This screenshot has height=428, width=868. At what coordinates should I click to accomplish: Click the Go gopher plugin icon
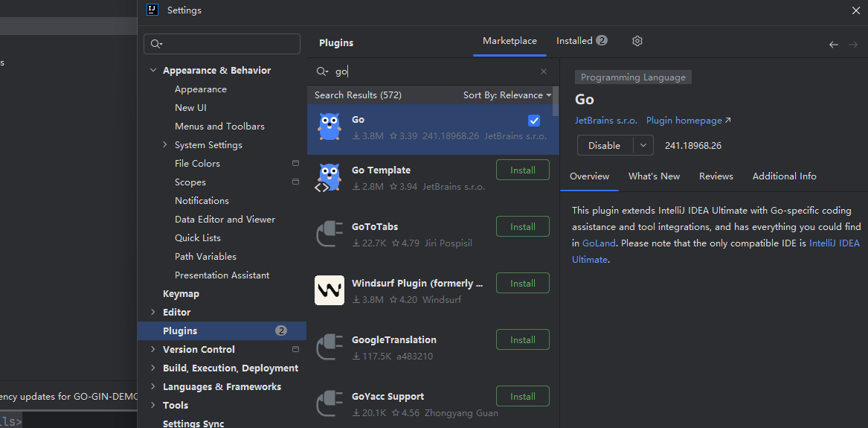[x=329, y=127]
